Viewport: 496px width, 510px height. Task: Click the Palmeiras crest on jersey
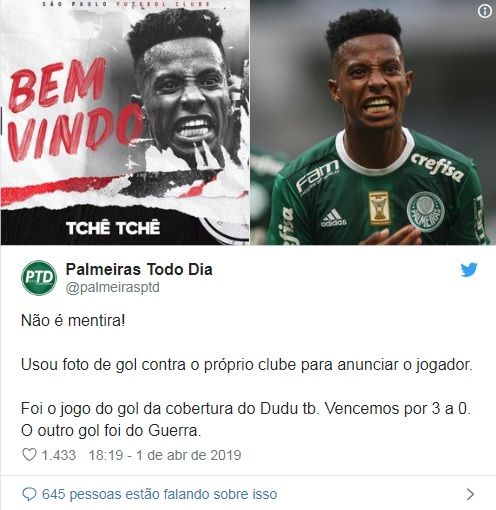tap(426, 212)
